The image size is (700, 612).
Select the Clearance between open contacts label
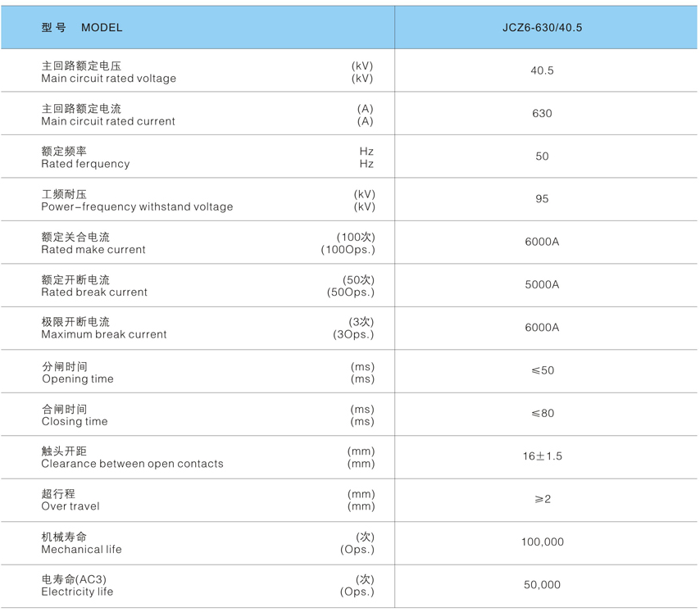tap(132, 464)
